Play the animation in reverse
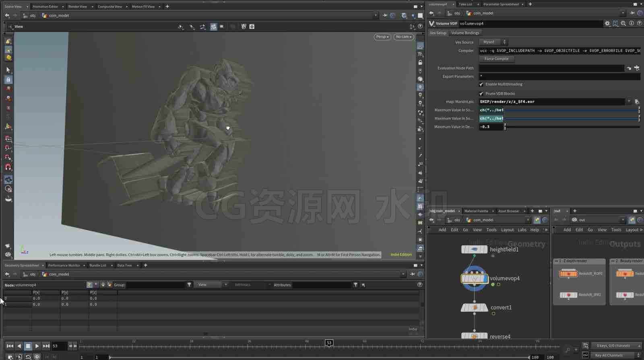The width and height of the screenshot is (644, 360). 19,346
